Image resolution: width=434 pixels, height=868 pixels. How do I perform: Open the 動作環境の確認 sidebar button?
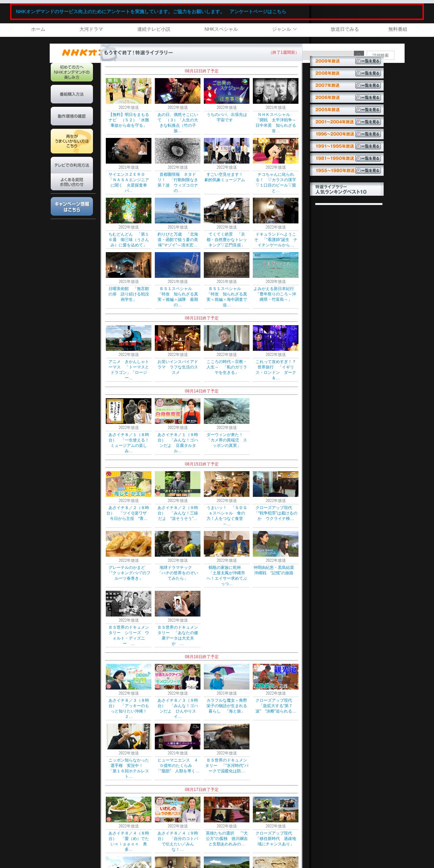coord(72,116)
